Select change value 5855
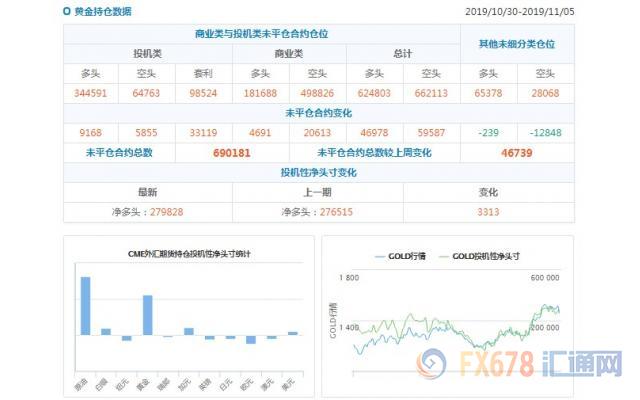This screenshot has height=400, width=640. [146, 133]
